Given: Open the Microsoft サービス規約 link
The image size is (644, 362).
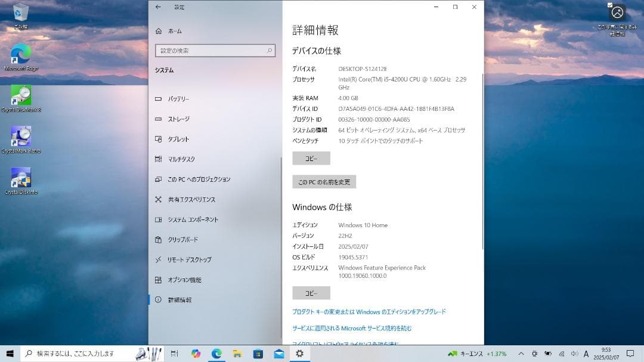Looking at the screenshot, I should (x=352, y=327).
